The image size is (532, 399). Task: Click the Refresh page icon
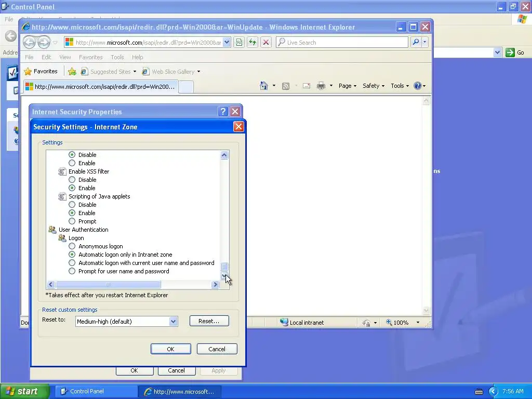click(x=252, y=43)
